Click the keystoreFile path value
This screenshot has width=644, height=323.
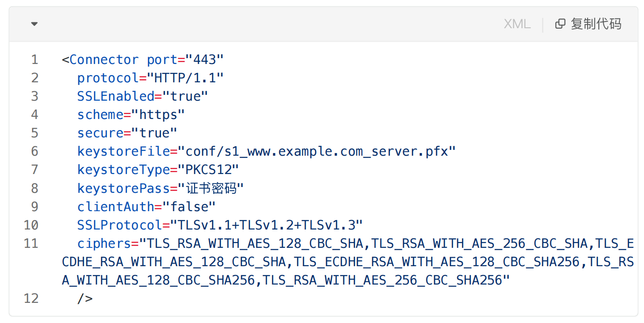point(317,151)
